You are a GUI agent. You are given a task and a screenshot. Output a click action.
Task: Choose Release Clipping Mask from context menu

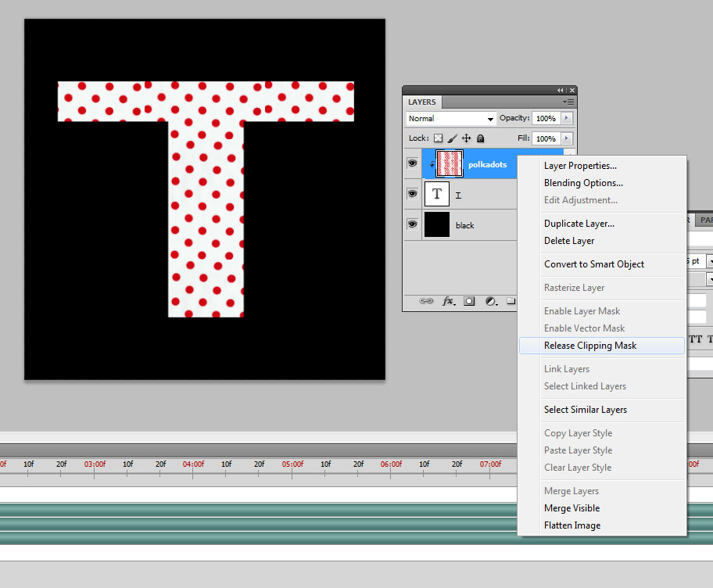[590, 346]
